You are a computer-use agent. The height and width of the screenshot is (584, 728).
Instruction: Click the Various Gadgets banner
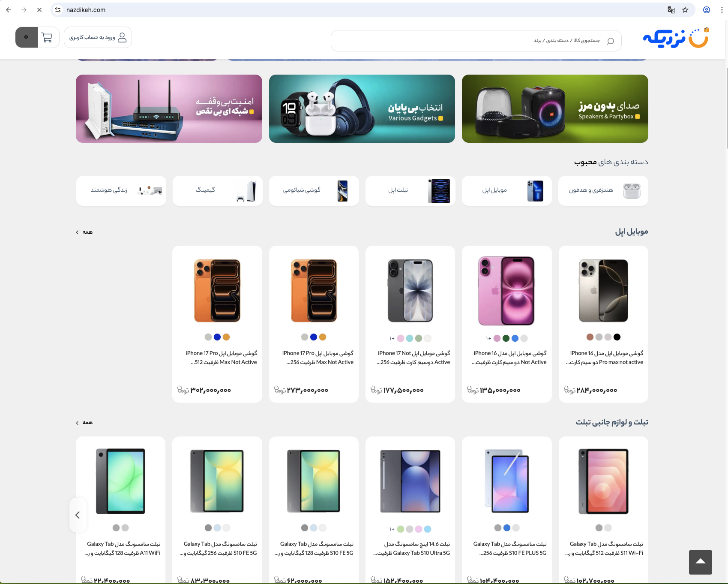click(362, 108)
